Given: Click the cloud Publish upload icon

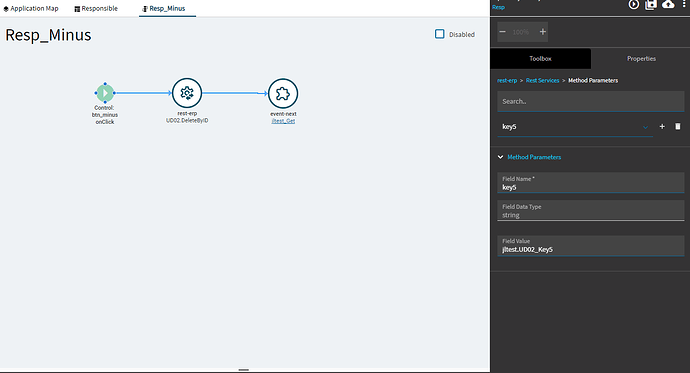Looking at the screenshot, I should point(668,4).
